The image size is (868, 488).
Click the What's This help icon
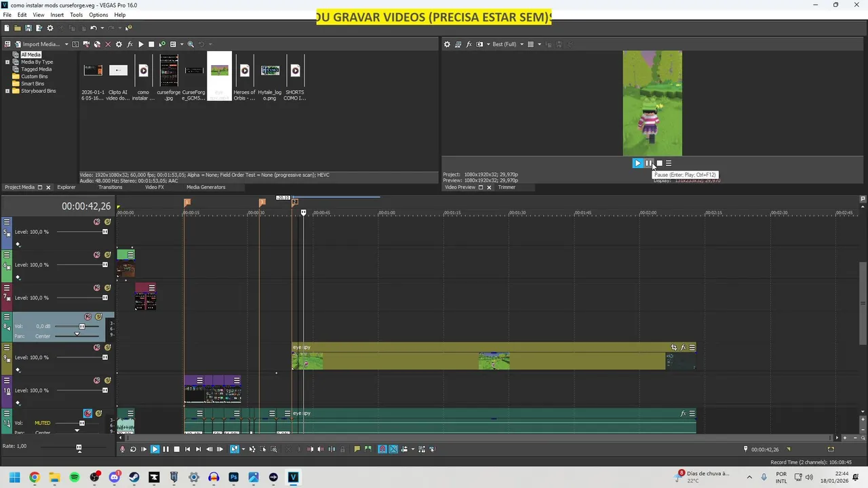coord(129,28)
